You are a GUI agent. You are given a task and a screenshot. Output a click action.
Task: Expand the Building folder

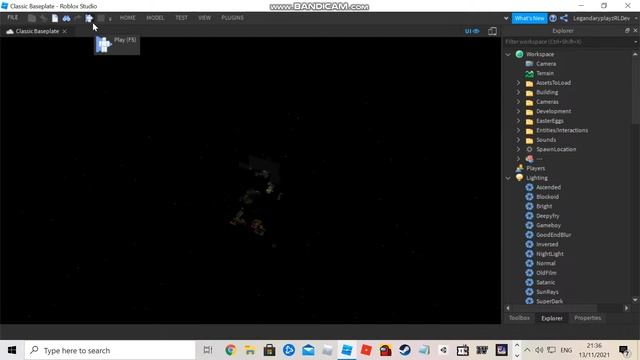[518, 92]
